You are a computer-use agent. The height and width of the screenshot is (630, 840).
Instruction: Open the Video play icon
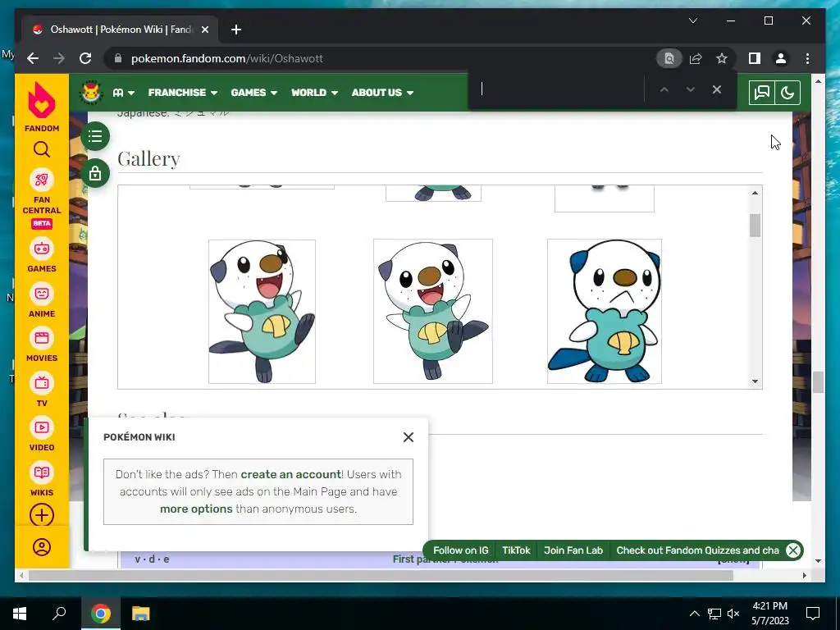pos(42,427)
